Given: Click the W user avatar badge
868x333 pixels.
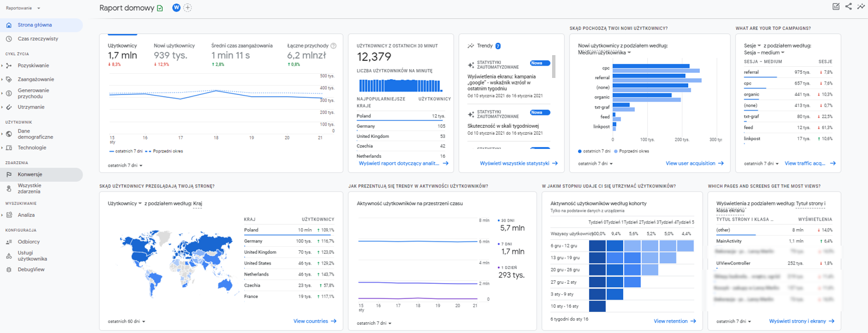Looking at the screenshot, I should click(176, 8).
